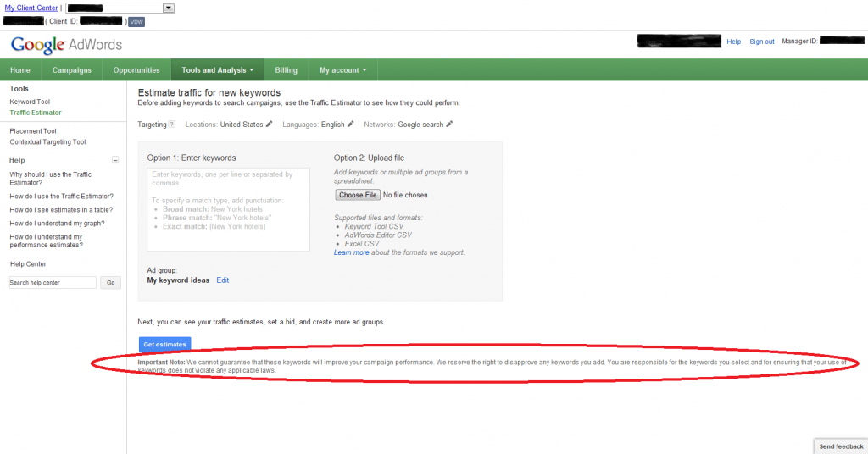Click the Help Center link

pyautogui.click(x=28, y=264)
